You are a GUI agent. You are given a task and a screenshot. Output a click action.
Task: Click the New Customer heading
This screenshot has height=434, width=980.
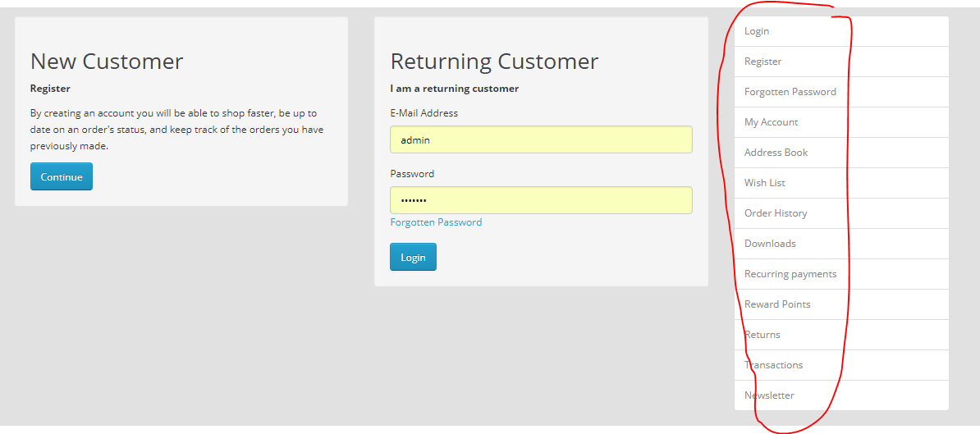[107, 62]
